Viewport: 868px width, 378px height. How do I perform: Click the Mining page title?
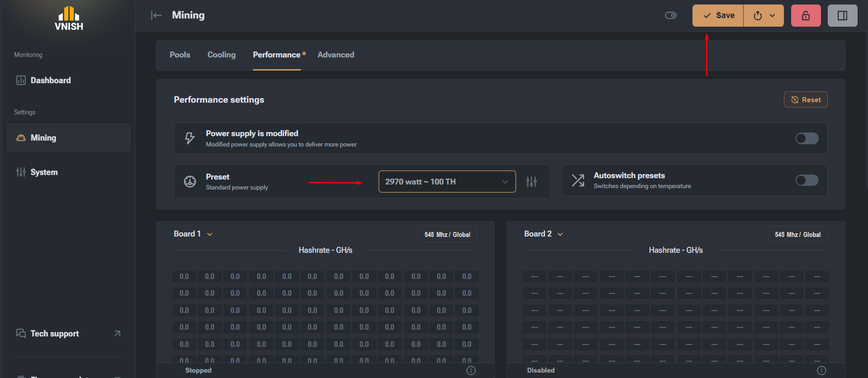click(x=188, y=15)
